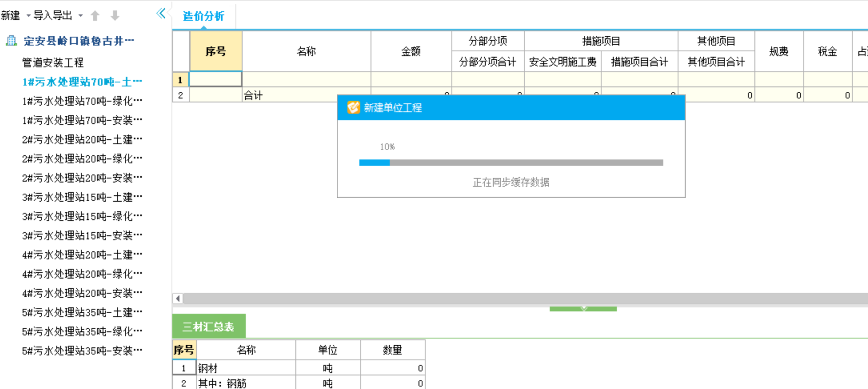This screenshot has height=389, width=868.
Task: Click the 措施项目合计 column header
Action: (x=640, y=62)
